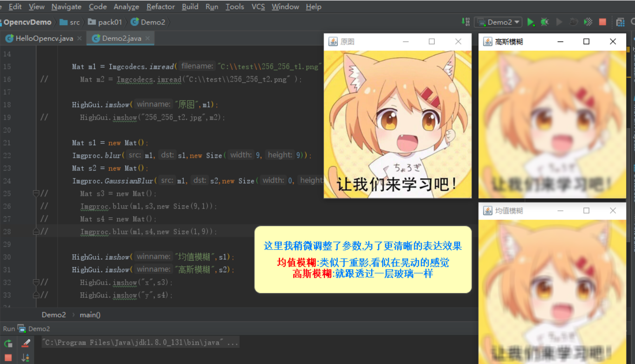
Task: Click the Java icon in 高斯模糊 window title
Action: coord(488,42)
